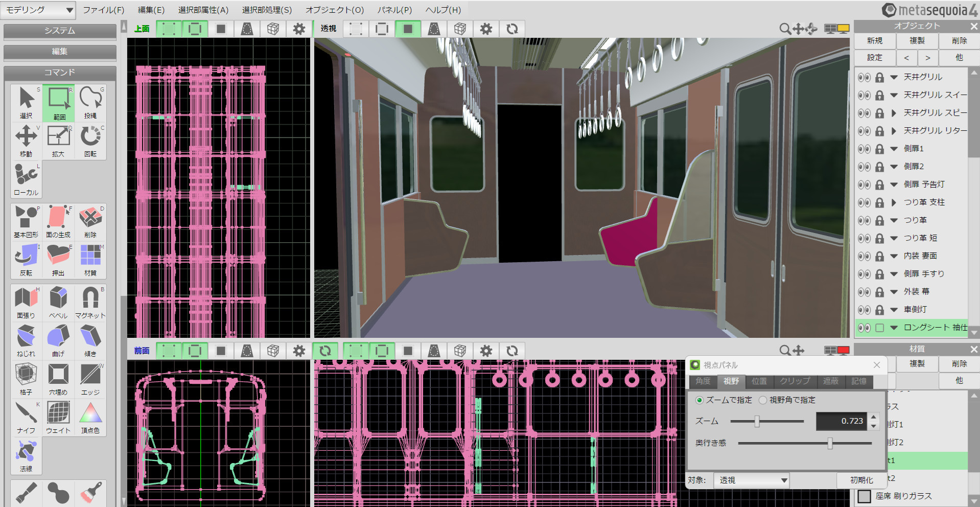The image size is (980, 507).
Task: Select the ナイフ knife tool
Action: (26, 418)
